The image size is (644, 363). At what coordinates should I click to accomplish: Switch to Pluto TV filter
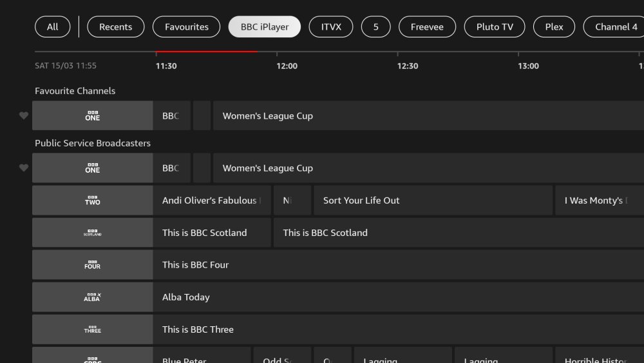click(x=495, y=26)
